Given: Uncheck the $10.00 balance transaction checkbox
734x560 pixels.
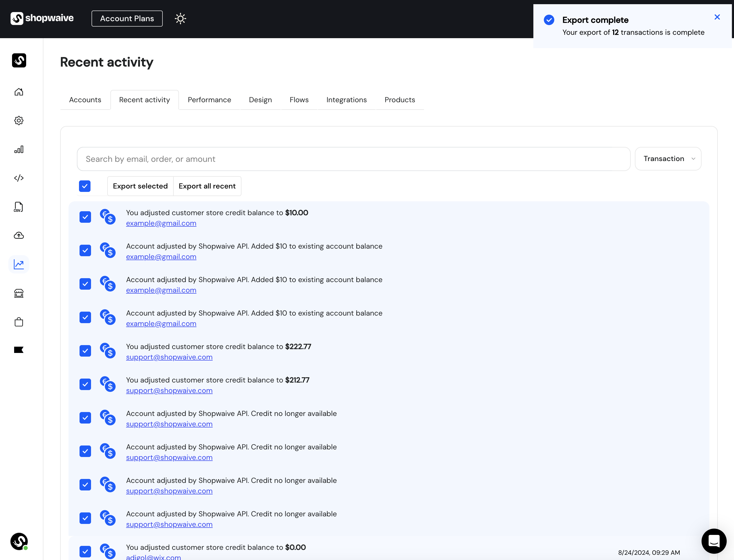Looking at the screenshot, I should (x=85, y=217).
